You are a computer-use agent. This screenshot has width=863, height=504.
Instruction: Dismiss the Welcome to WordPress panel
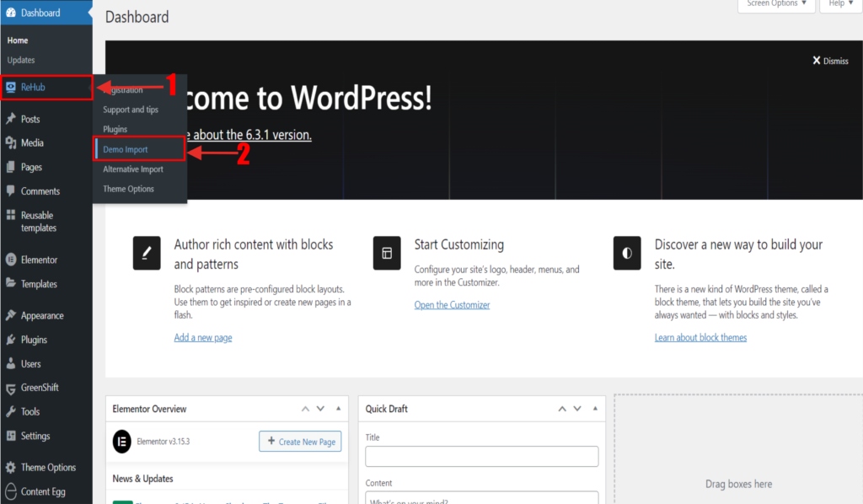(x=830, y=61)
